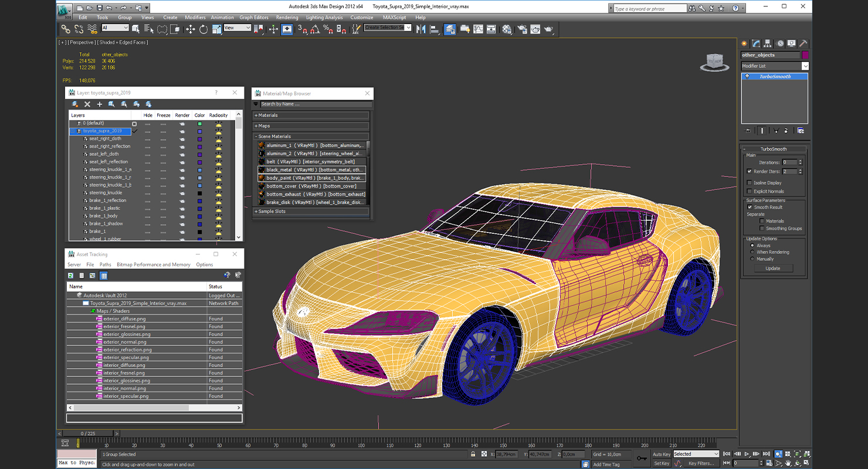The image size is (868, 469).
Task: Enable Separate by Materials checkbox
Action: [762, 221]
